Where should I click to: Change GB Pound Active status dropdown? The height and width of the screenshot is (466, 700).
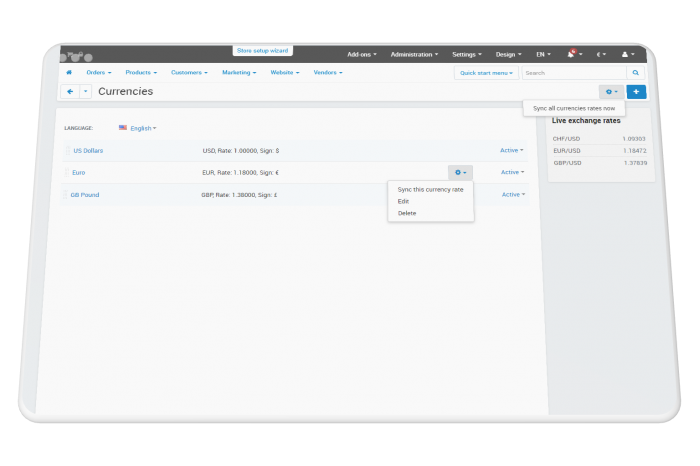(x=513, y=195)
